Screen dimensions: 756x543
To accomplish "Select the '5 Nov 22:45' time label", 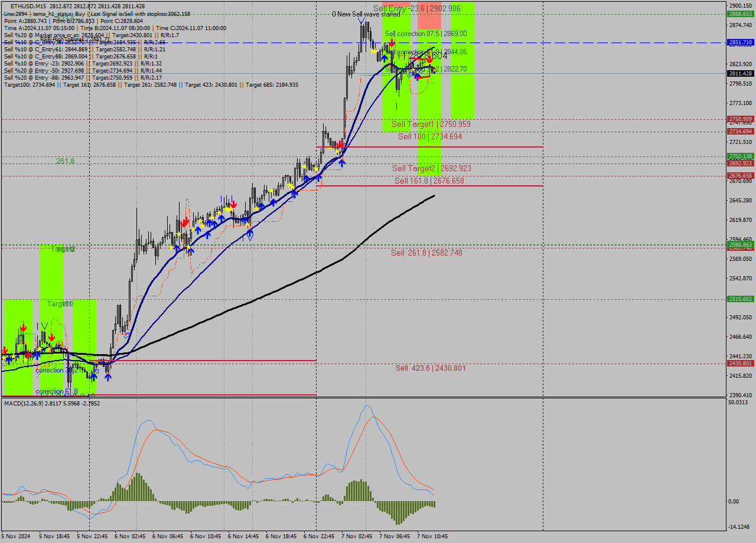I will tap(92, 537).
